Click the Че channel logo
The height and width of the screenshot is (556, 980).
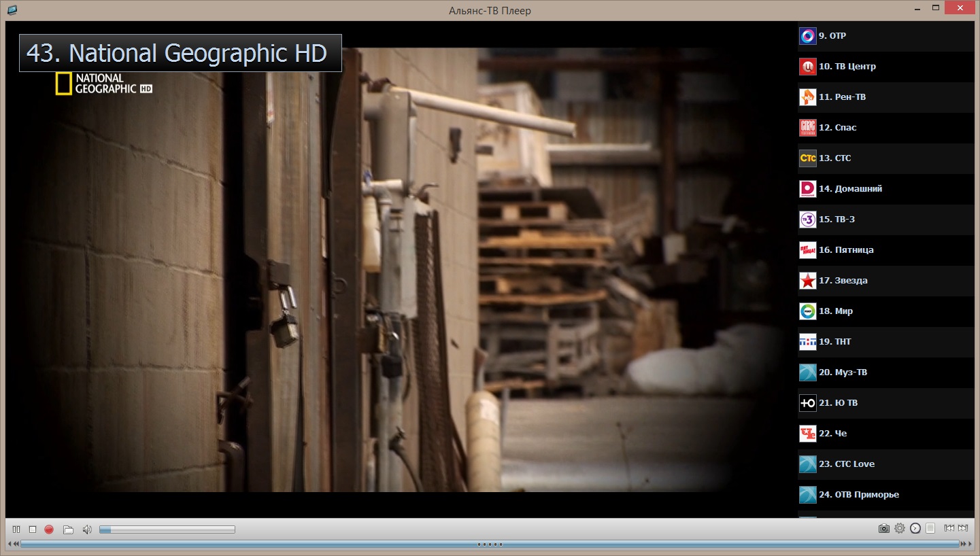pos(807,434)
